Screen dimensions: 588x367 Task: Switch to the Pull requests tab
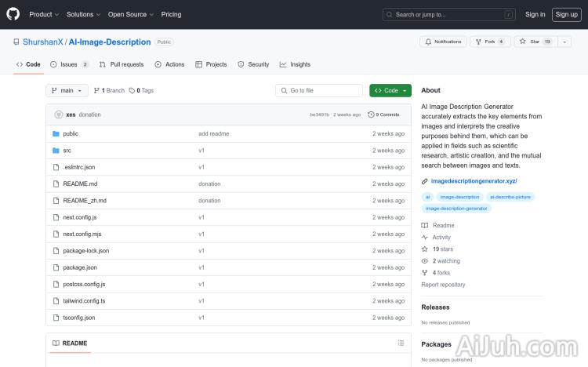click(122, 64)
